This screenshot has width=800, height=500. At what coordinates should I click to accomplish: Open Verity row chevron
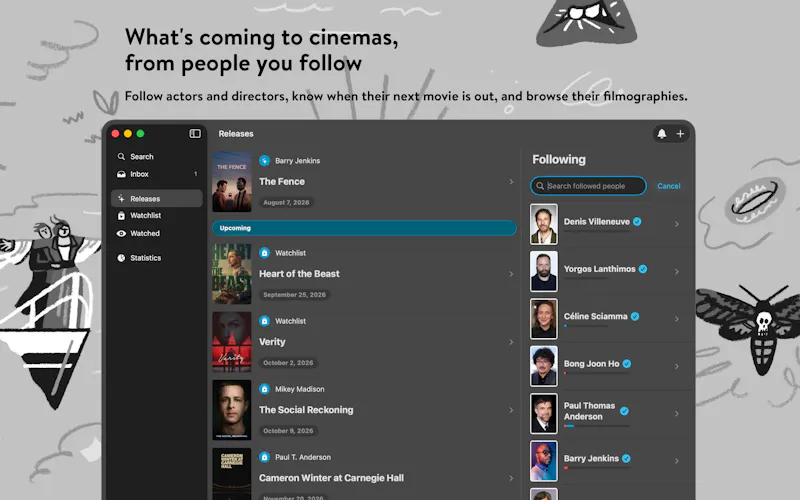pyautogui.click(x=511, y=342)
